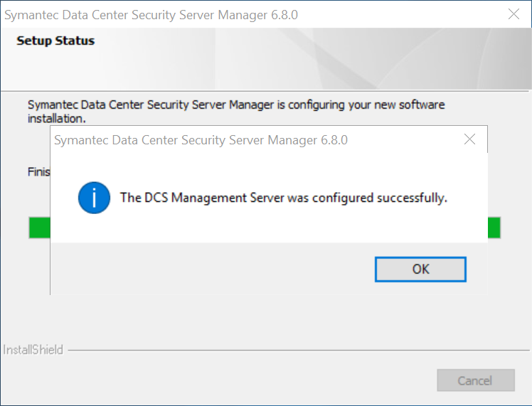Click the green progress bar's right end
This screenshot has height=406, width=532.
point(494,228)
